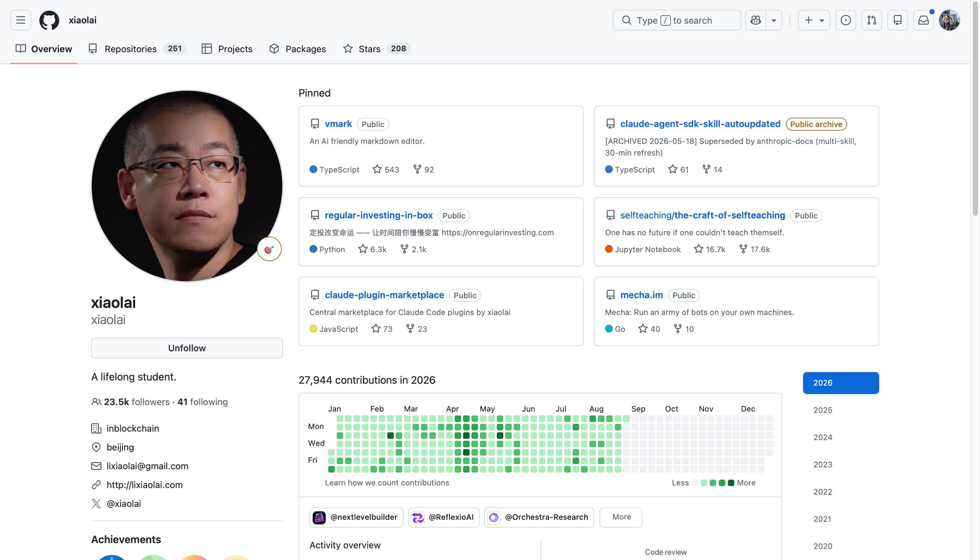
Task: View 2.1k forks of regular-investing-in-box
Action: pyautogui.click(x=413, y=249)
